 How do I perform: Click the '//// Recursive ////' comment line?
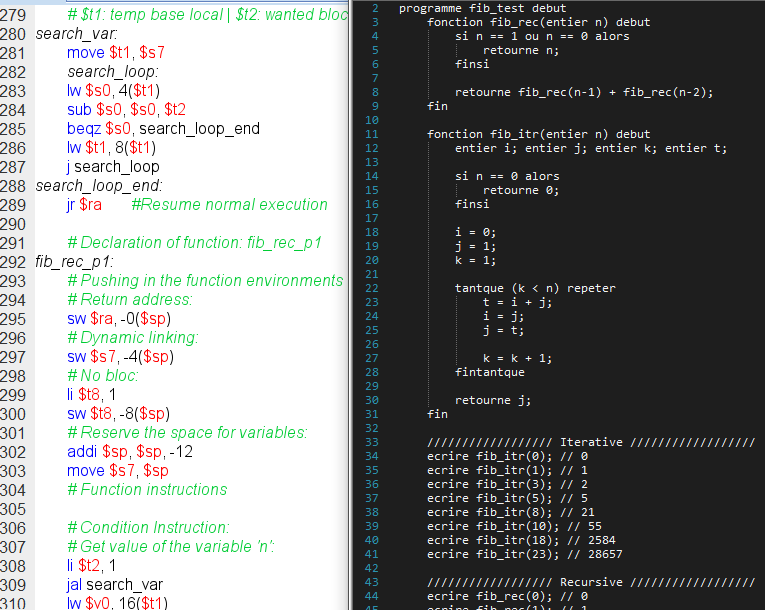pos(591,583)
